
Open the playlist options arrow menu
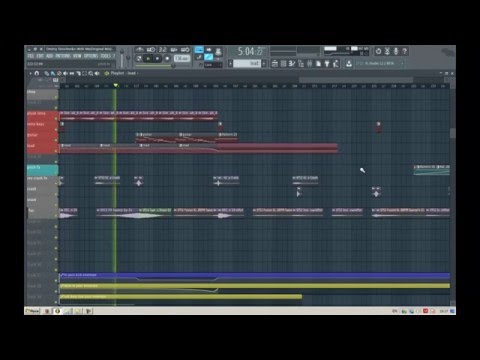click(x=30, y=73)
